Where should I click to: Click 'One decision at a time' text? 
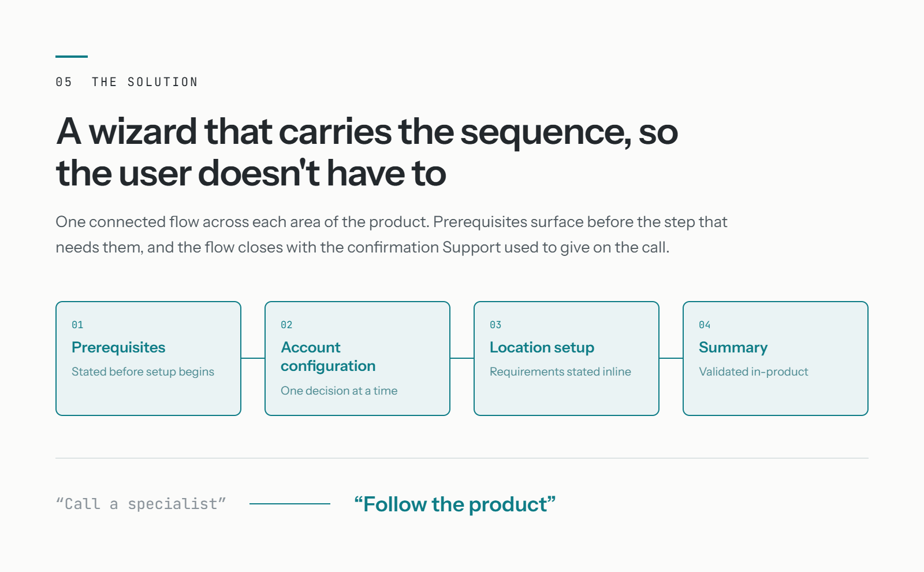339,391
